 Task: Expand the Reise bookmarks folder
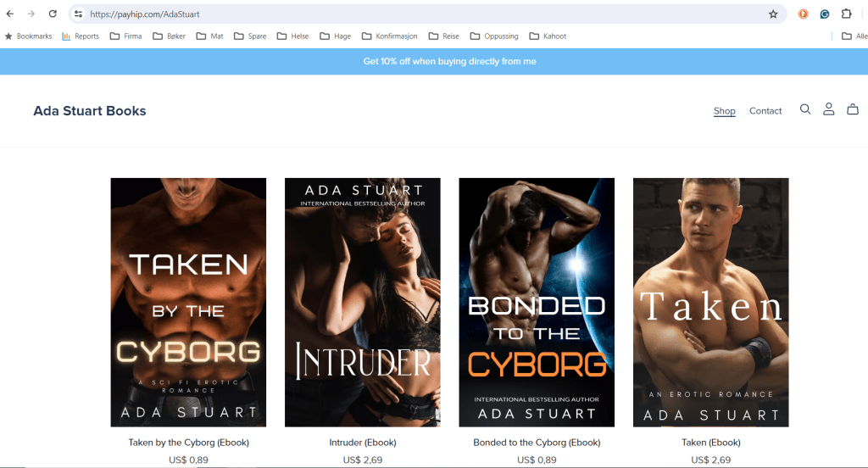[x=443, y=36]
